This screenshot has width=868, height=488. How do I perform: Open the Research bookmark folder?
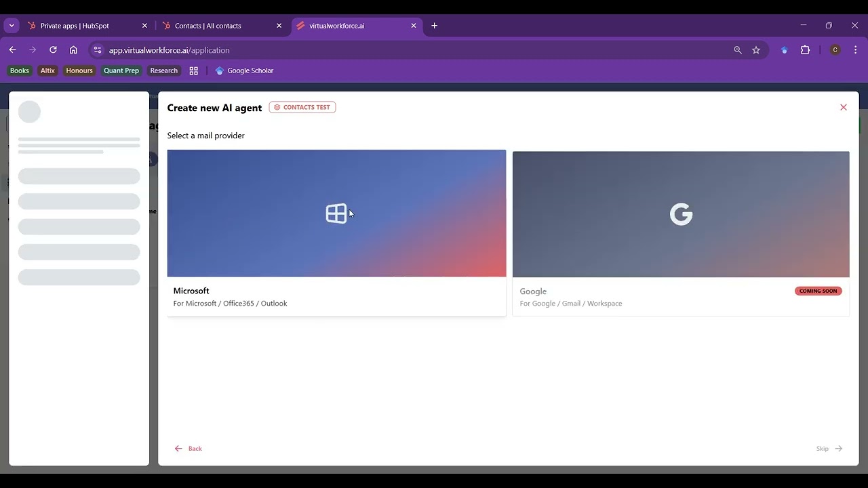click(164, 70)
